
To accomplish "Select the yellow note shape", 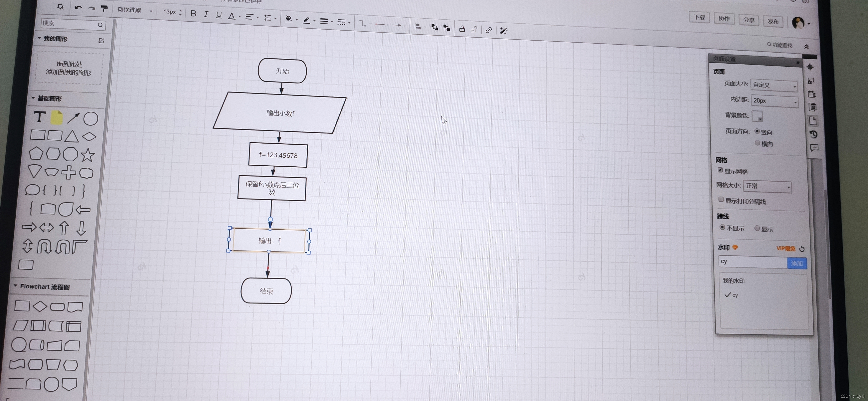I will pos(57,117).
